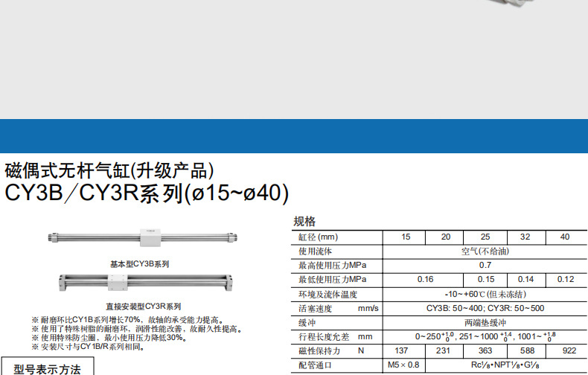The height and width of the screenshot is (375, 588).
Task: Click the min pressure value 0.12
Action: click(x=566, y=279)
